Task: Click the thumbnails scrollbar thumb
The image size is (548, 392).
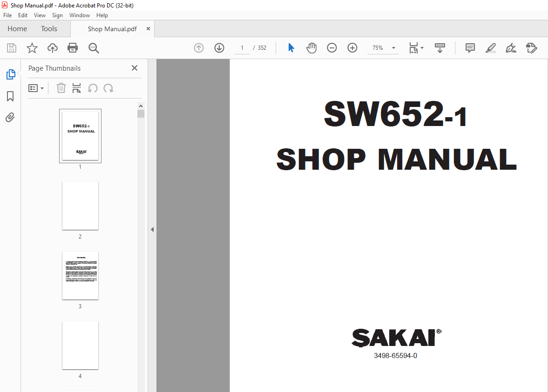Action: click(141, 114)
